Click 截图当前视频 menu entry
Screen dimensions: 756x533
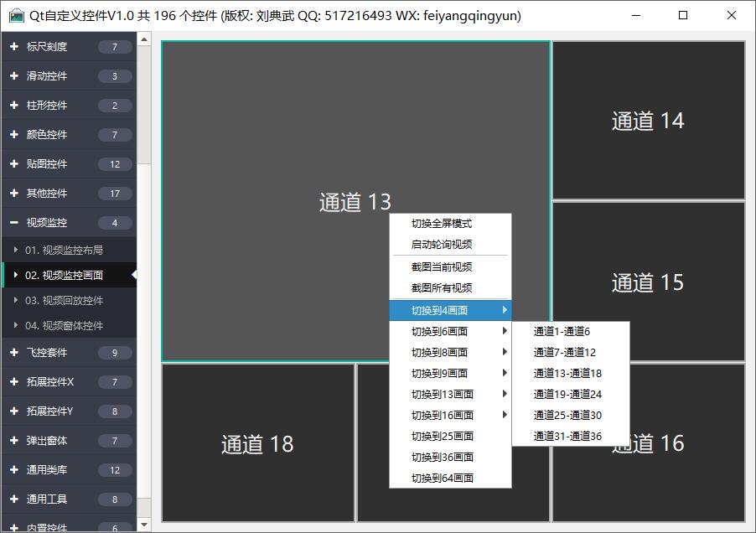click(x=442, y=266)
